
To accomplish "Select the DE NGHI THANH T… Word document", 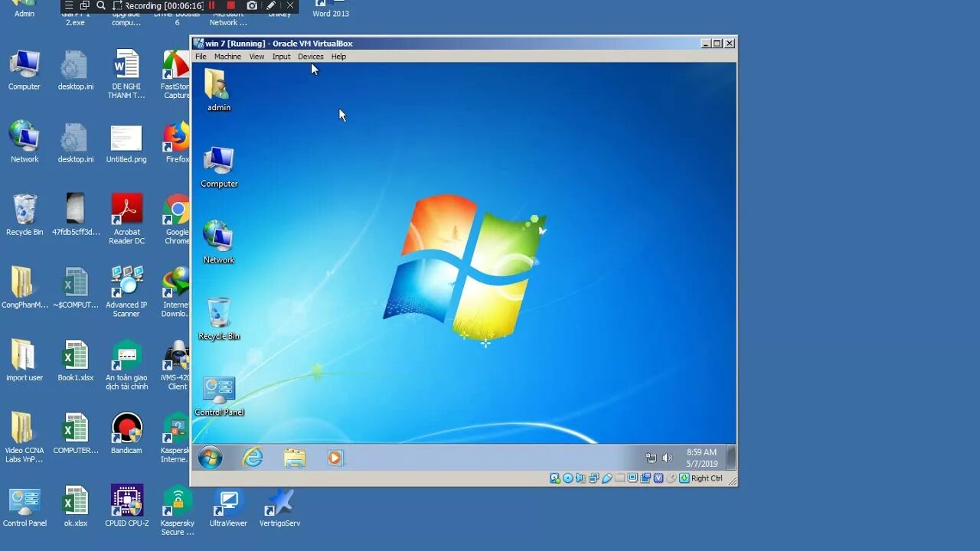I will pos(126,74).
